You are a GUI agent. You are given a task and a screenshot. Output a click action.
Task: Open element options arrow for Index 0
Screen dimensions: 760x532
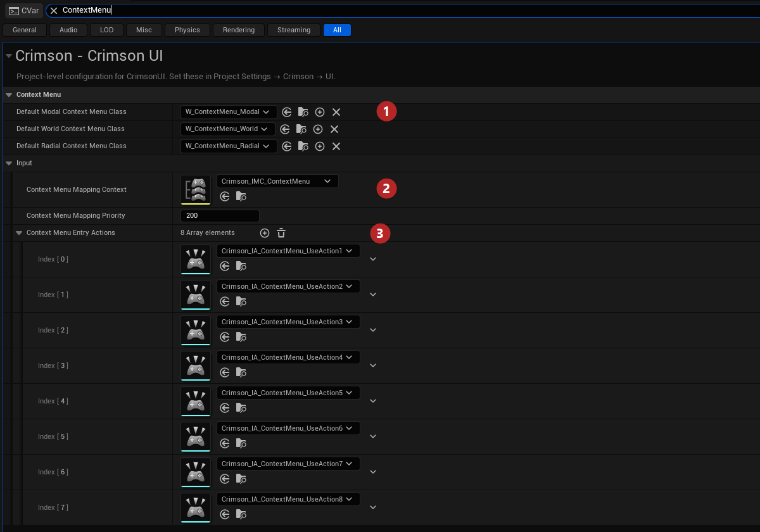tap(373, 259)
